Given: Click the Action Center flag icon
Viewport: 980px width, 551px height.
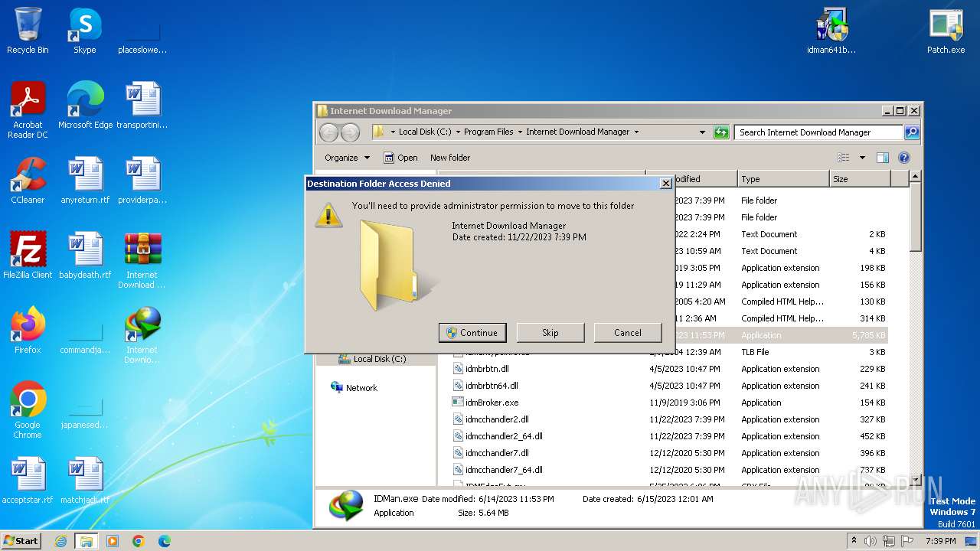Looking at the screenshot, I should point(907,541).
